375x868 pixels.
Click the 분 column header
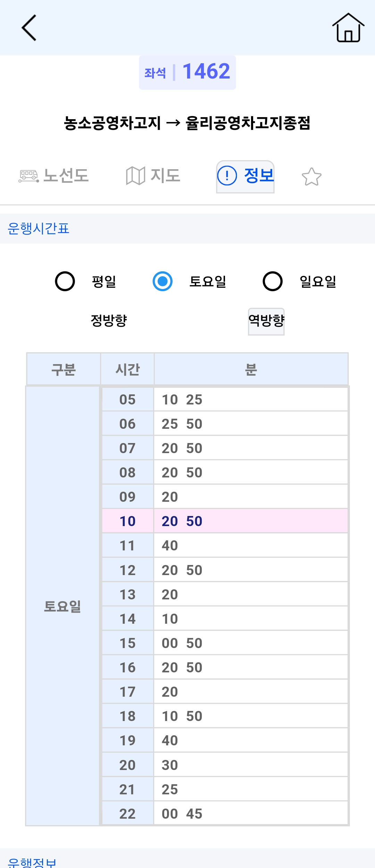(x=251, y=369)
